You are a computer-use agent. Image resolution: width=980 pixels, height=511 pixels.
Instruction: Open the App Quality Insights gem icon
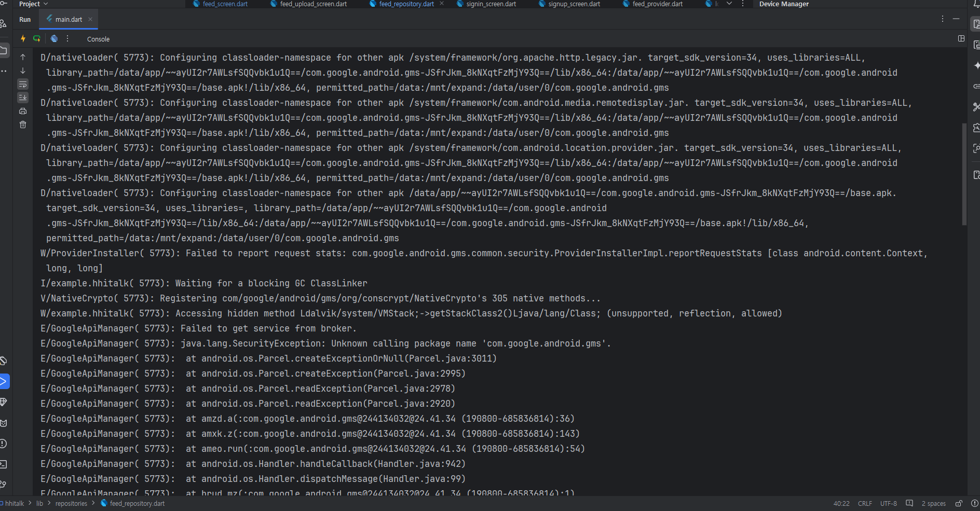[4, 402]
